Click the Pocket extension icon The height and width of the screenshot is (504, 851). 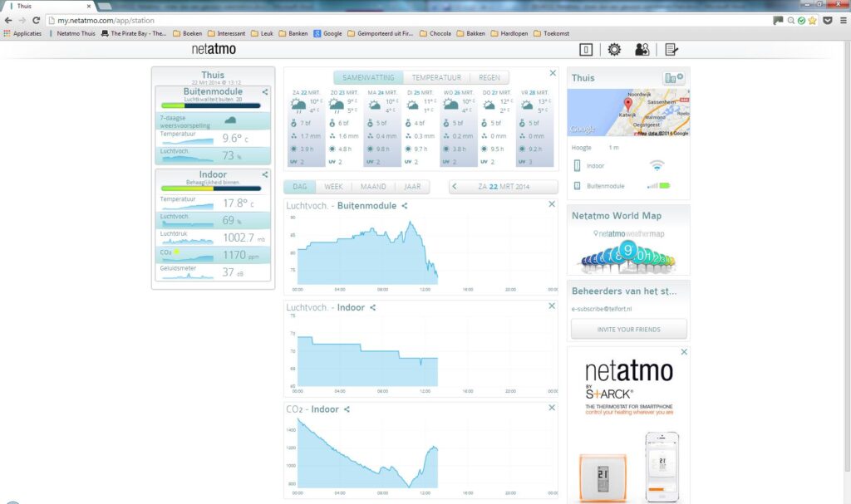coord(828,21)
